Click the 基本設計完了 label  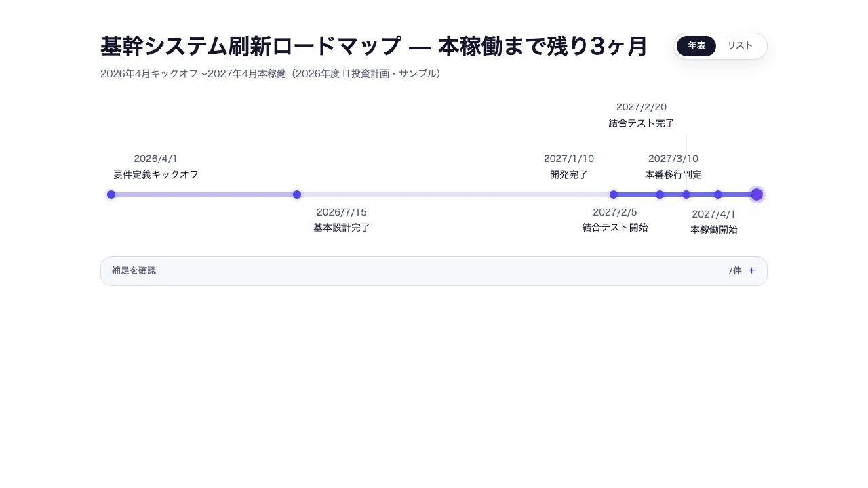342,228
